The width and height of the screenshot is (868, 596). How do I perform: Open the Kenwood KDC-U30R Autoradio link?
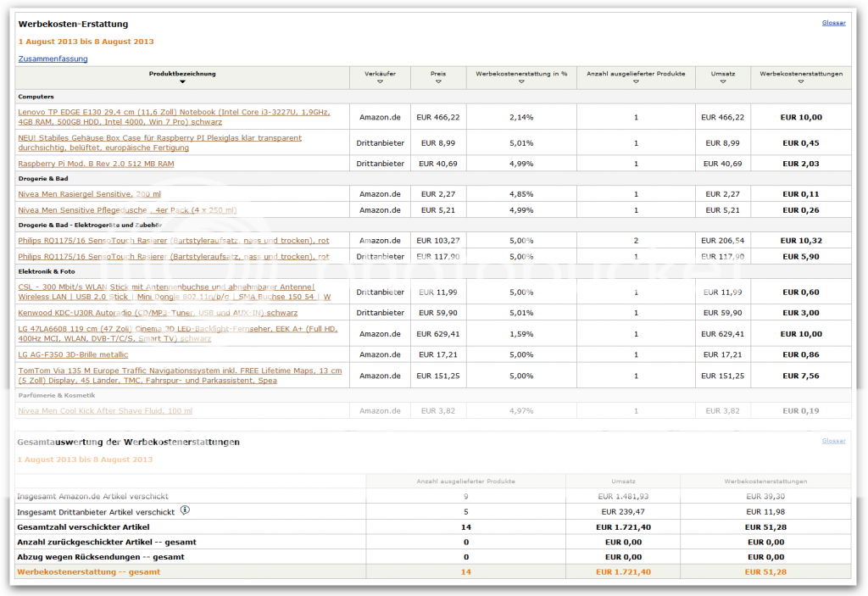pyautogui.click(x=158, y=313)
